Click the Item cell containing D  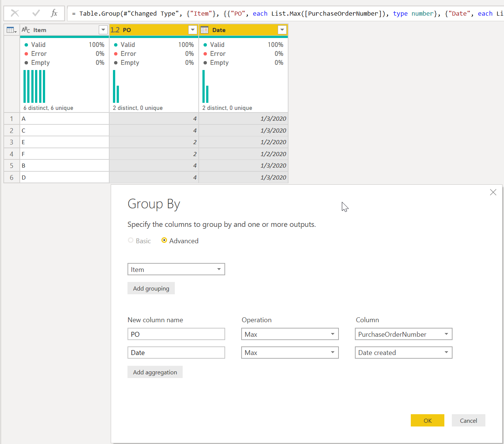pos(64,177)
